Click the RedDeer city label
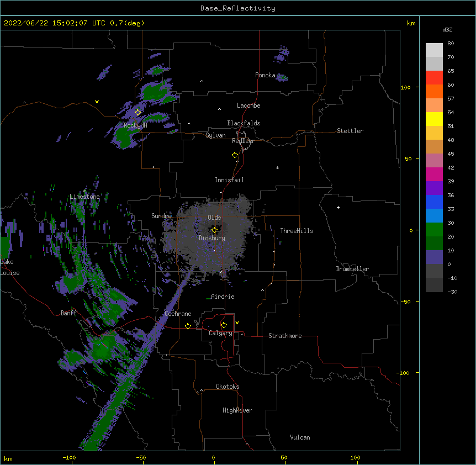 [243, 141]
